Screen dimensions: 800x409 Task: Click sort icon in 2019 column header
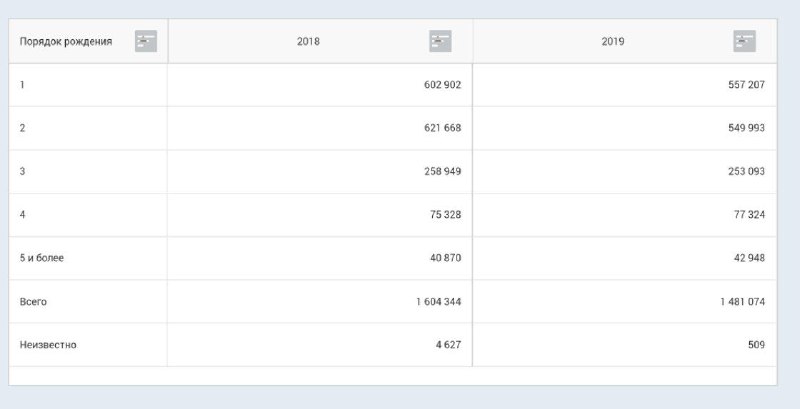pyautogui.click(x=744, y=41)
